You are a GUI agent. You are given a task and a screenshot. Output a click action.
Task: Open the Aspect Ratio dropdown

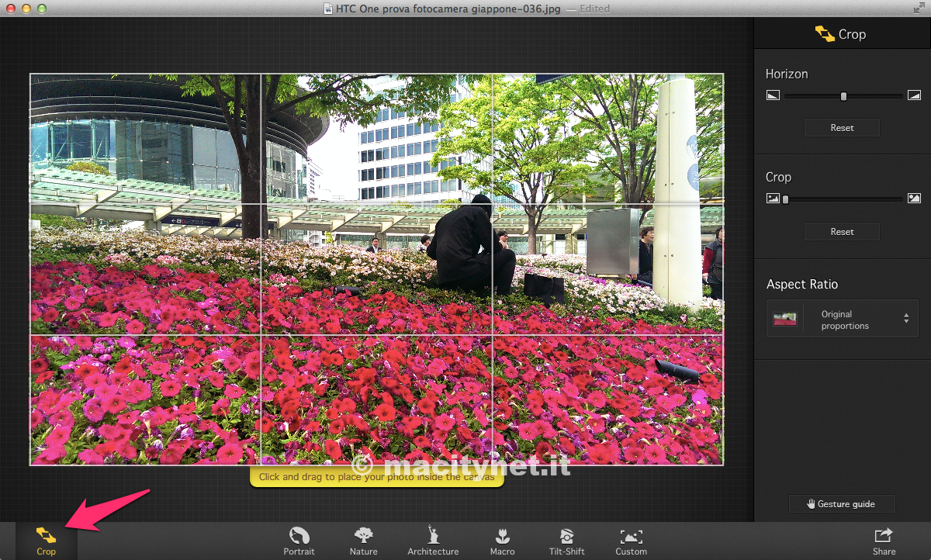tap(842, 320)
